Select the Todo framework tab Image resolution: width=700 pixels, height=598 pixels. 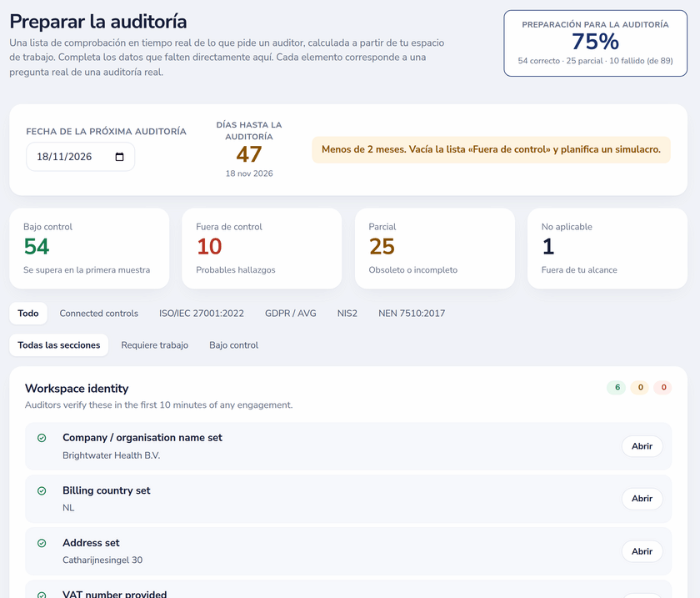[28, 314]
